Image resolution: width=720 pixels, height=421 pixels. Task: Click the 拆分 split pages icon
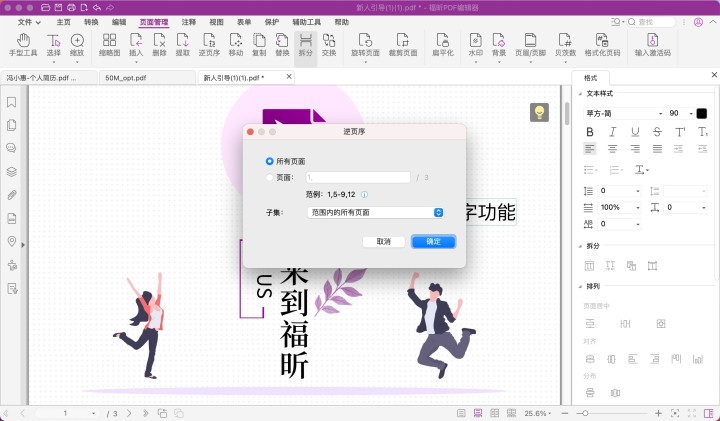pyautogui.click(x=306, y=44)
